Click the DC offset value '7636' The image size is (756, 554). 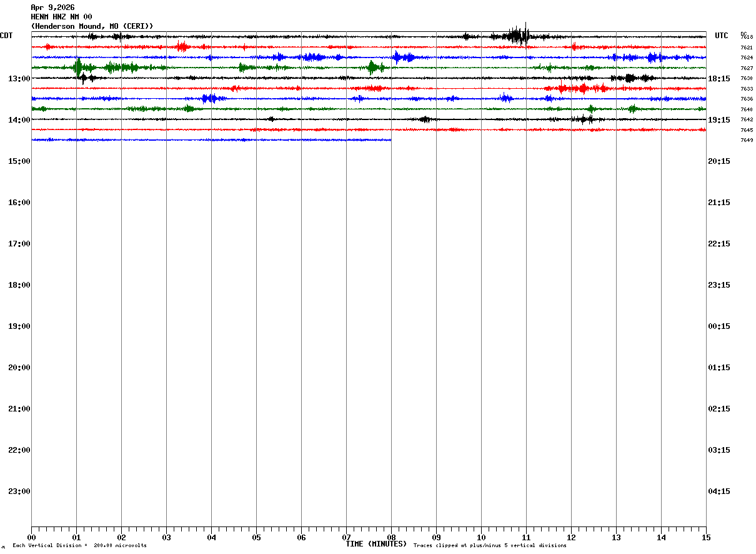click(747, 99)
